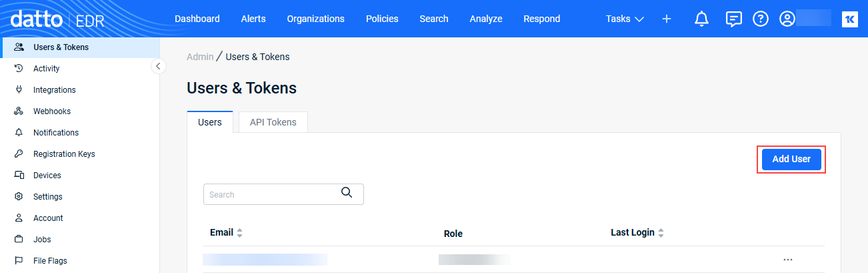Go to Admin breadcrumb link
The image size is (868, 273).
tap(200, 57)
